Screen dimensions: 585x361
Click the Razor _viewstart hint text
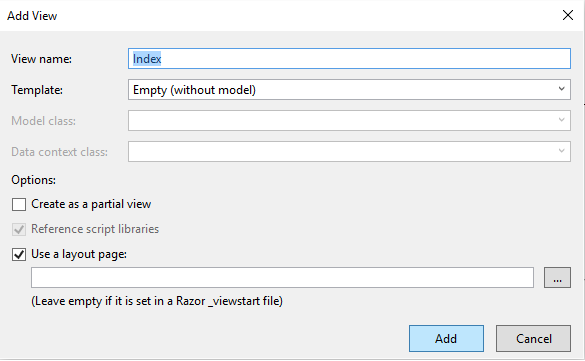click(157, 301)
